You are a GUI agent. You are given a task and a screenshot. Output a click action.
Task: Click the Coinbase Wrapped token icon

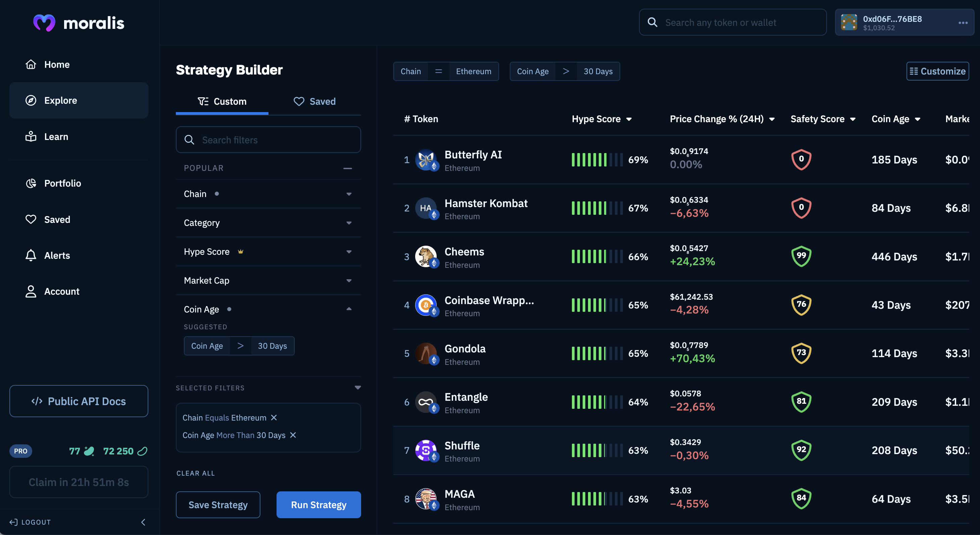[x=426, y=305]
